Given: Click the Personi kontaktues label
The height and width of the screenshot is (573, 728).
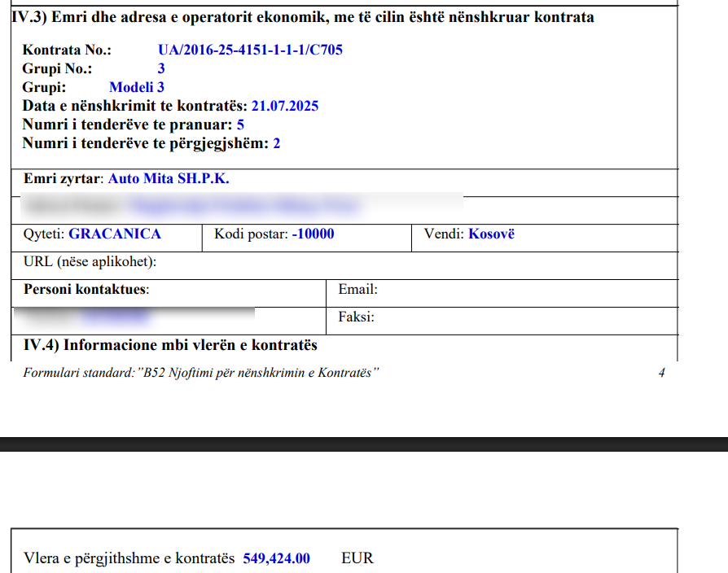Looking at the screenshot, I should 86,290.
